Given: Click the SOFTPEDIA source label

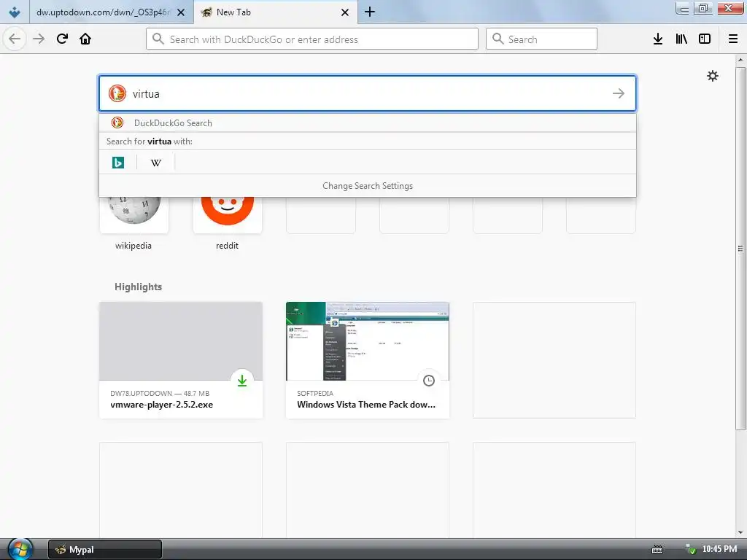Looking at the screenshot, I should pyautogui.click(x=315, y=393).
